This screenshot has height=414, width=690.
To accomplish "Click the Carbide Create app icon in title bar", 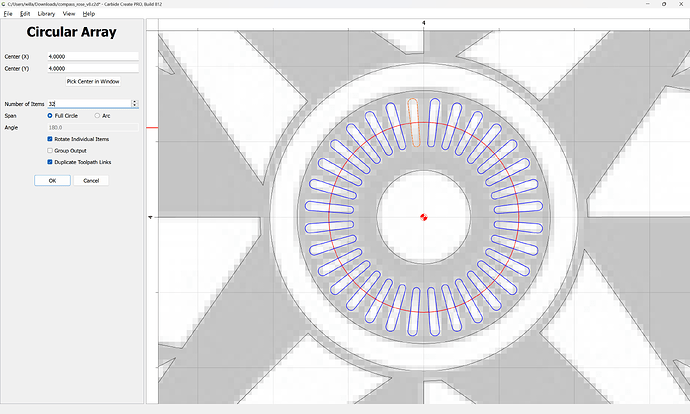I will click(5, 4).
